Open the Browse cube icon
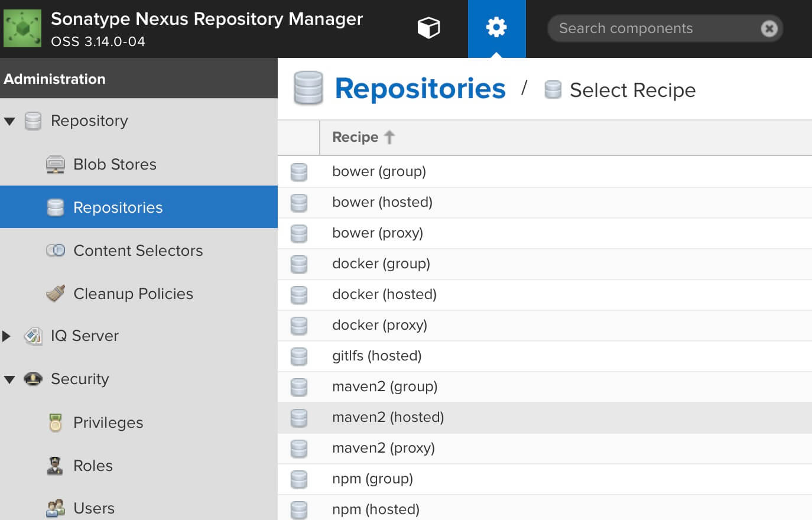 coord(428,28)
